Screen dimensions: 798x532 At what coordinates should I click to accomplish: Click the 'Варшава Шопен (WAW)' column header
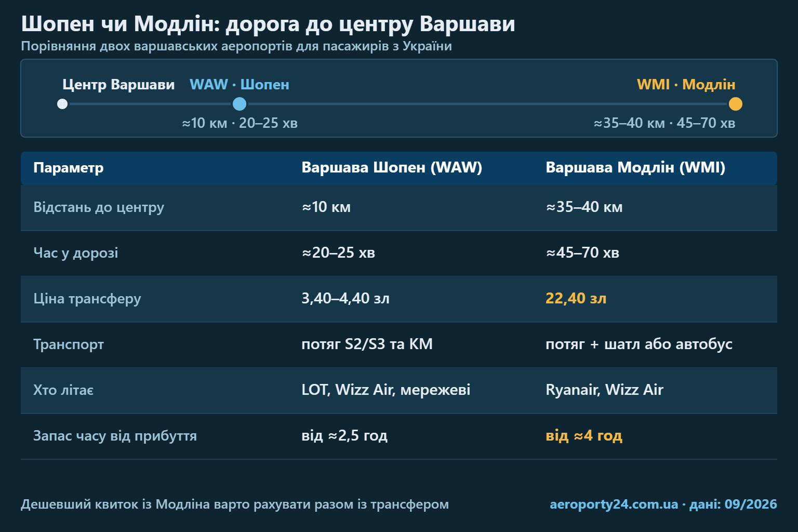coord(392,168)
